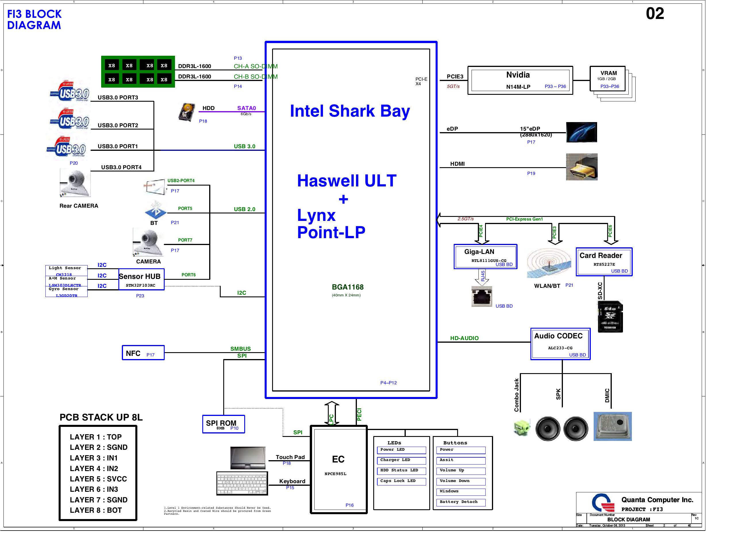The width and height of the screenshot is (756, 534).
Task: Click the Caps Lock LED entry
Action: pos(401,482)
